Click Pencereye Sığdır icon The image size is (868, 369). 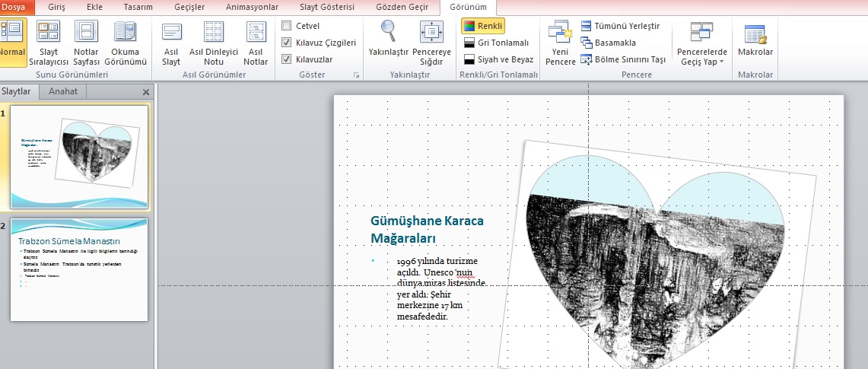tap(432, 42)
